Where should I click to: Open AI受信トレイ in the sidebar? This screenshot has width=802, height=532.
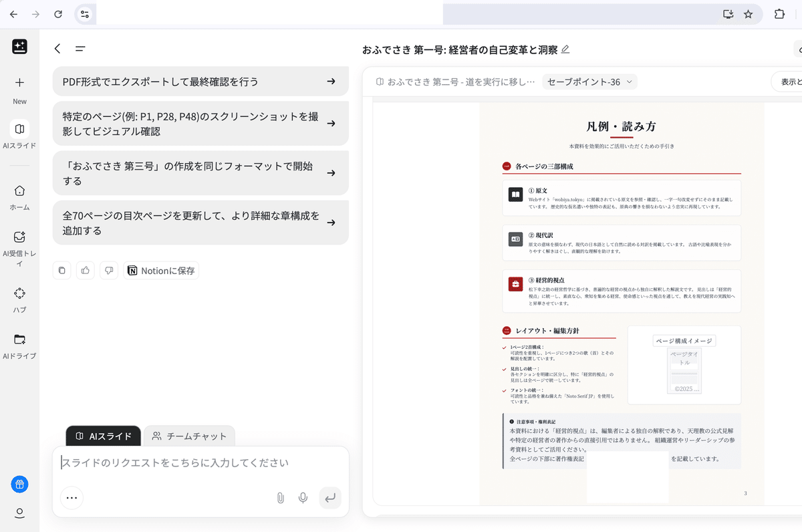(19, 249)
